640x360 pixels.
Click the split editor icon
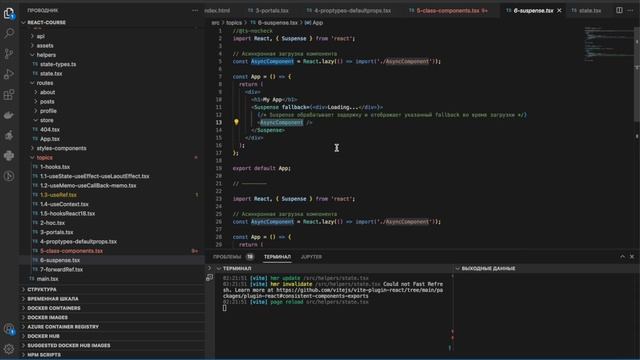click(x=619, y=10)
